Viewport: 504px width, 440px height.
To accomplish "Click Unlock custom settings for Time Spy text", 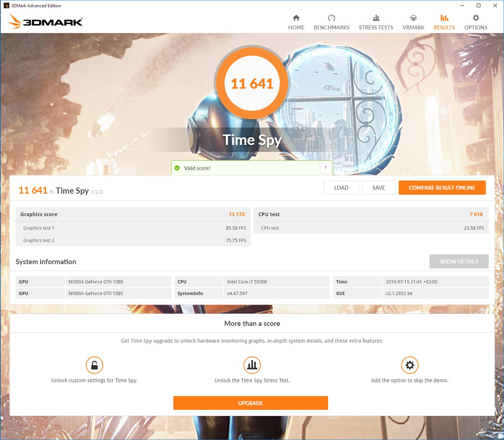I will coord(94,380).
